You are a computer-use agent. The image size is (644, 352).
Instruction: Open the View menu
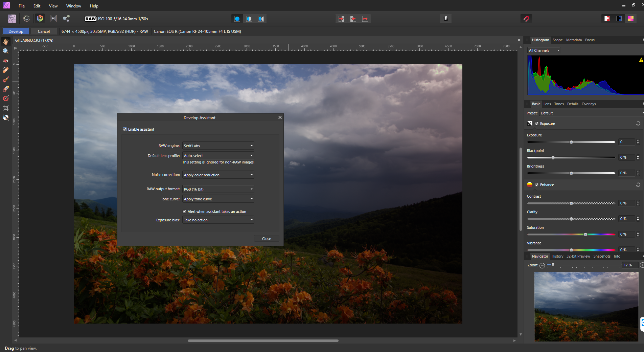click(x=53, y=6)
